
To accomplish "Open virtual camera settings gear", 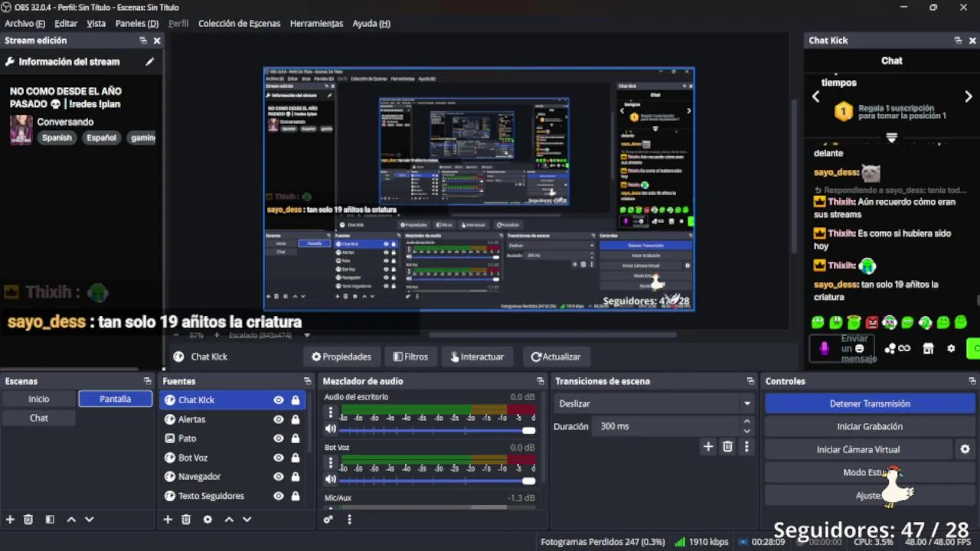I will click(965, 449).
